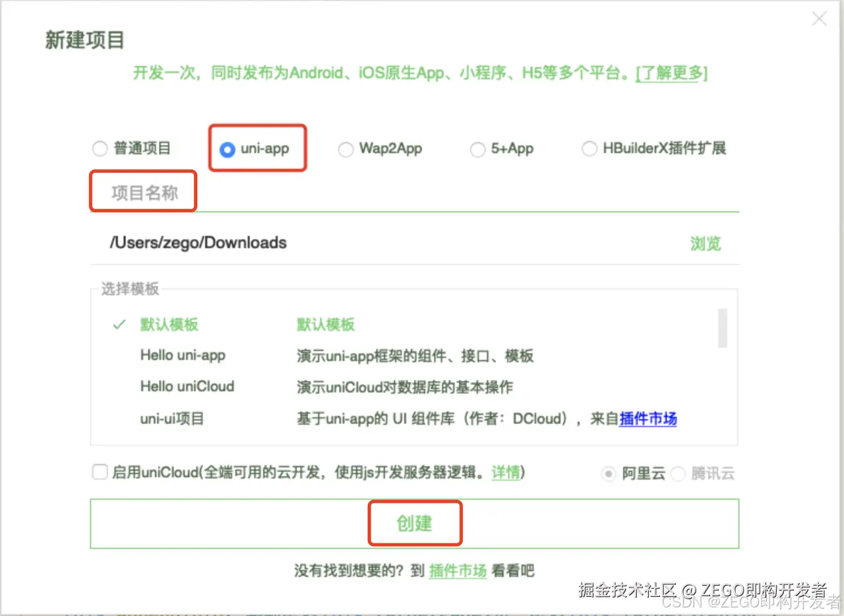Open the 了解更多 link
This screenshot has height=616, width=844.
point(671,73)
